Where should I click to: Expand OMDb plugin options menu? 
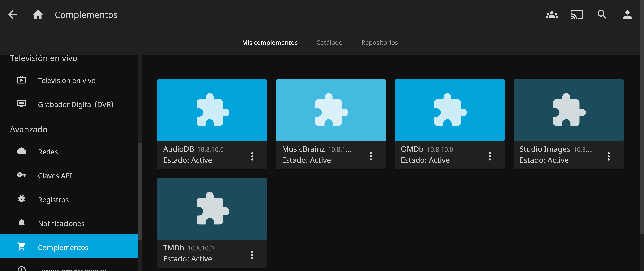point(490,156)
